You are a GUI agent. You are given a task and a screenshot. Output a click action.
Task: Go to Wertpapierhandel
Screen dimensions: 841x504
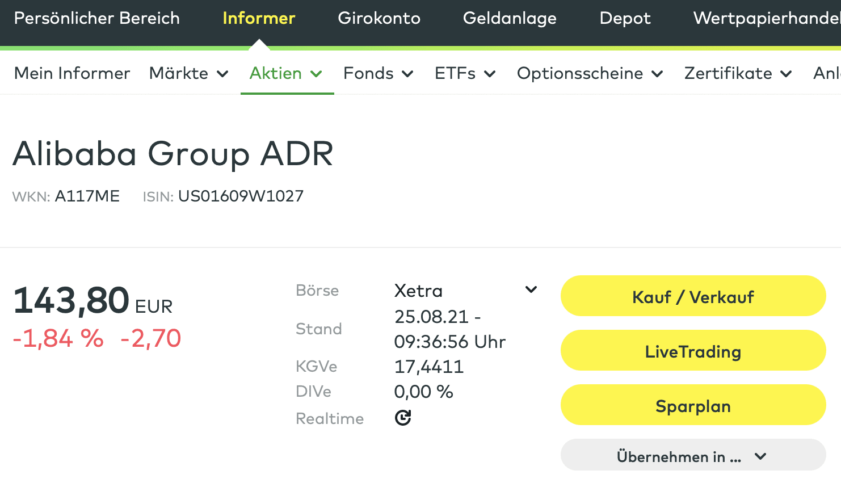[x=766, y=18]
